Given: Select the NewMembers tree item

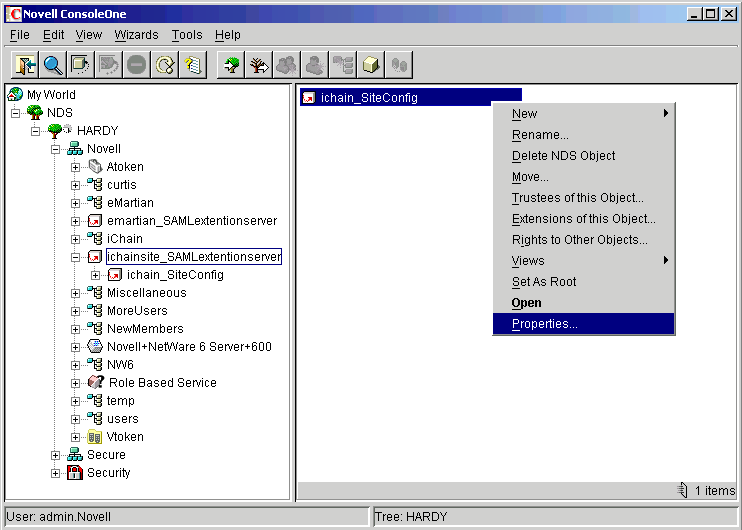Looking at the screenshot, I should 145,329.
